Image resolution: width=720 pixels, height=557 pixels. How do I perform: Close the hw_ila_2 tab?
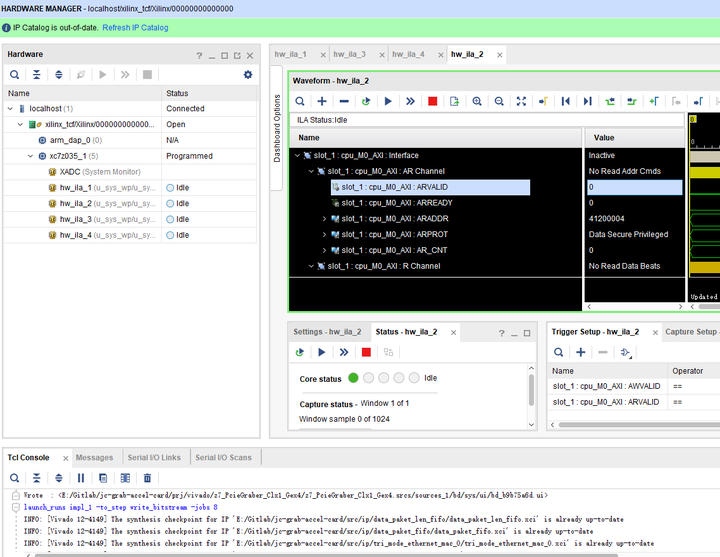coord(500,55)
